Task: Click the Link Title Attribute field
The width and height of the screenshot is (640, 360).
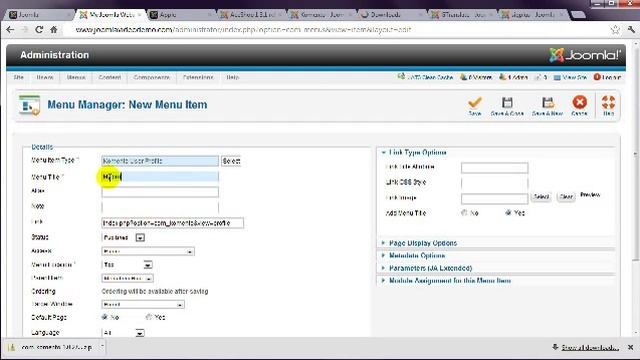Action: 494,168
